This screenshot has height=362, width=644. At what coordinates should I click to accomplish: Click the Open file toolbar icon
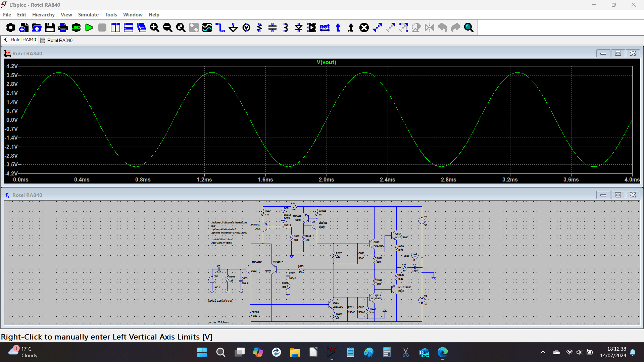click(37, 28)
